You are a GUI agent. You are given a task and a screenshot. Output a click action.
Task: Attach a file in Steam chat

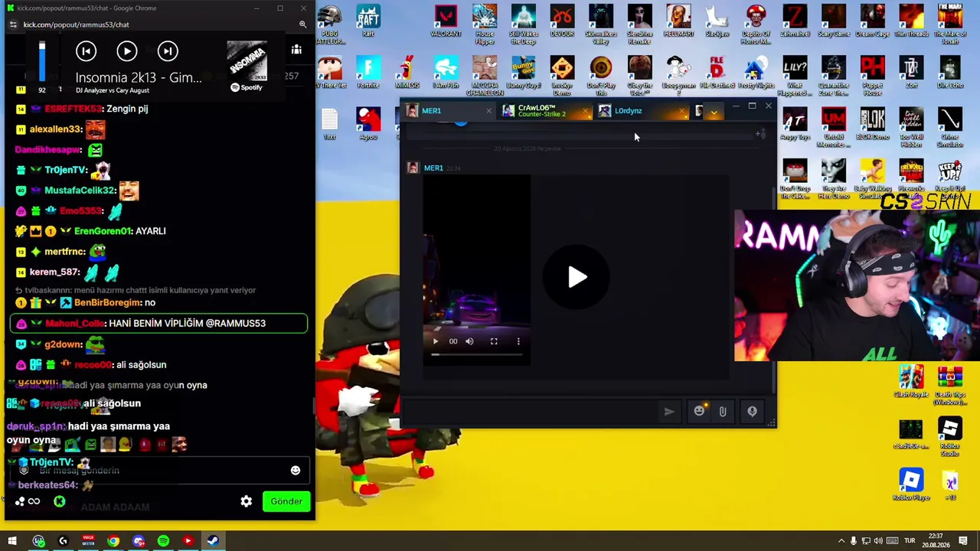(x=722, y=412)
